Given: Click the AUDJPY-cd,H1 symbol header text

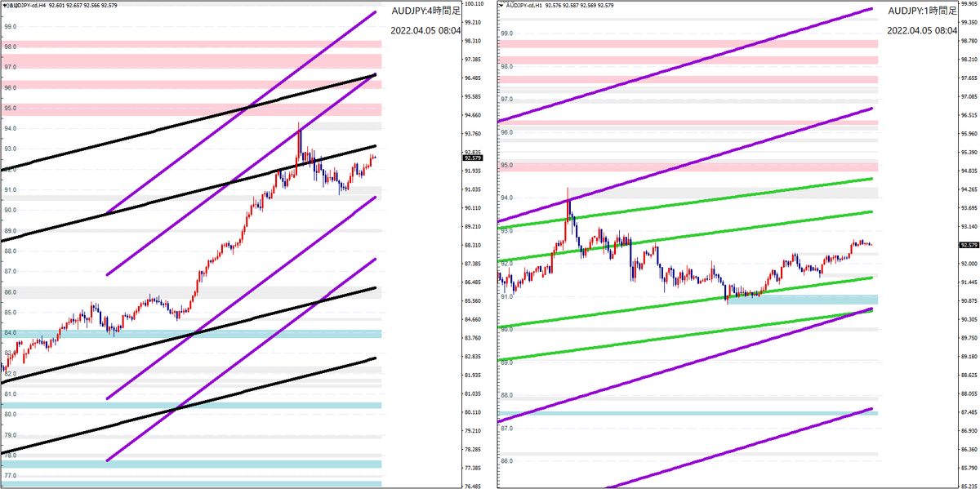Looking at the screenshot, I should pos(526,6).
